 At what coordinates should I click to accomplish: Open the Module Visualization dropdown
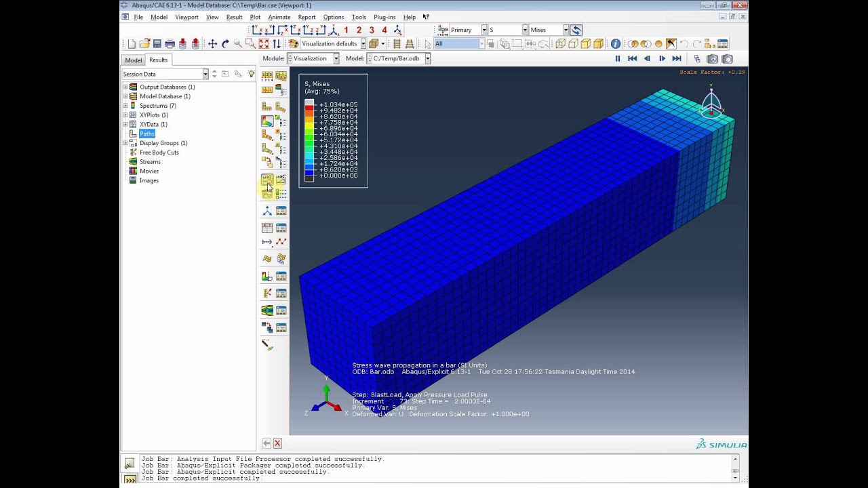(336, 59)
